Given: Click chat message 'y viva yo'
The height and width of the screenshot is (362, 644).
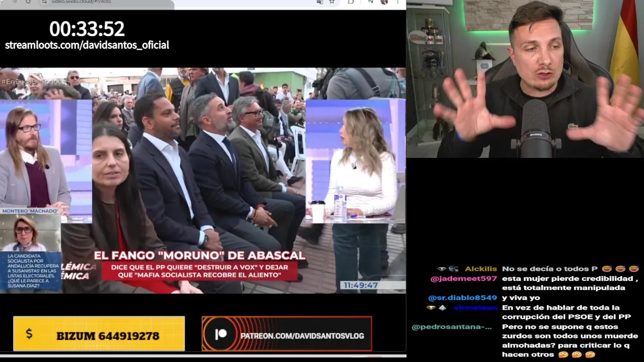Looking at the screenshot, I should [521, 298].
